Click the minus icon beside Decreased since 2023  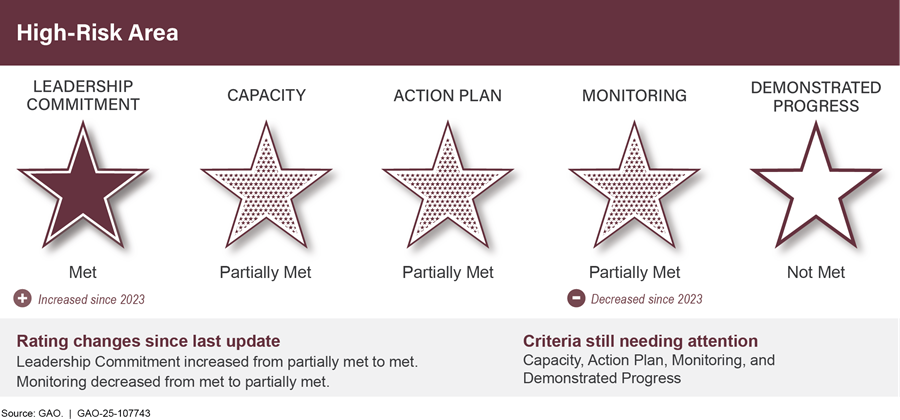coord(576,299)
